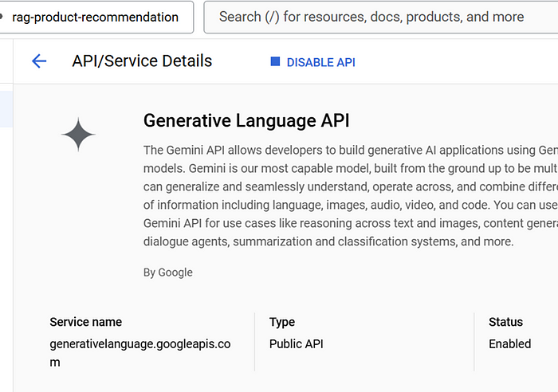Click the highlighted left sidebar item

6,109
